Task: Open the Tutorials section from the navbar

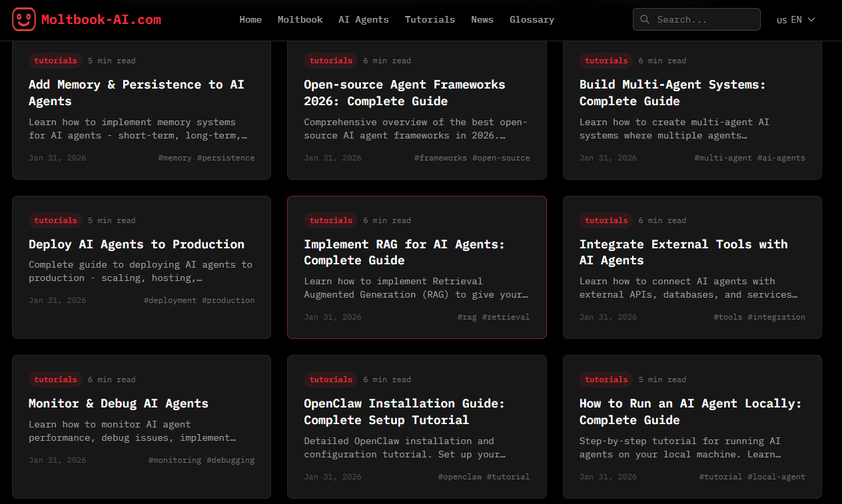Action: [430, 19]
